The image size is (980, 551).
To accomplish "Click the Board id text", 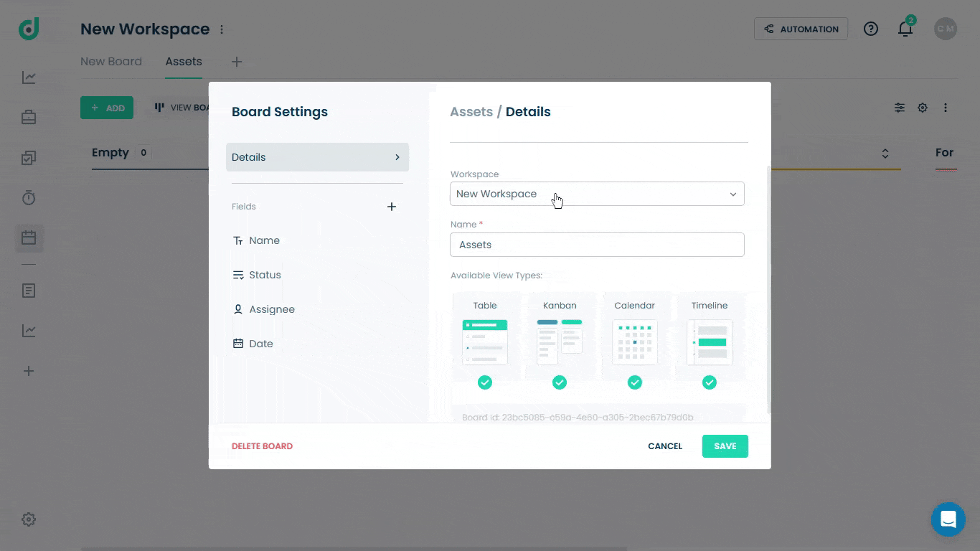I will pyautogui.click(x=578, y=417).
